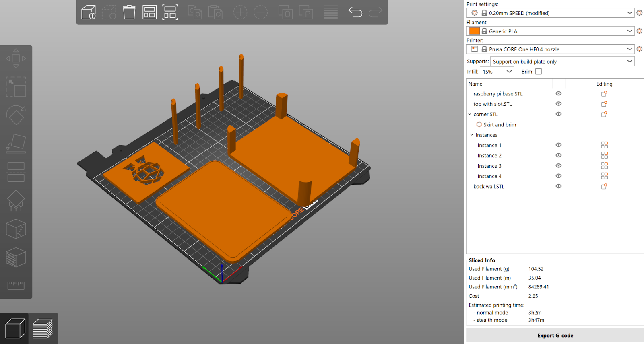The height and width of the screenshot is (344, 644).
Task: Toggle visibility of back wall.STL
Action: (559, 186)
